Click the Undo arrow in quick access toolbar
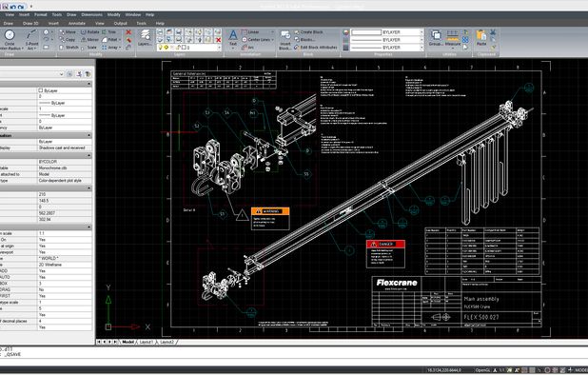588x375 pixels. 12,7
